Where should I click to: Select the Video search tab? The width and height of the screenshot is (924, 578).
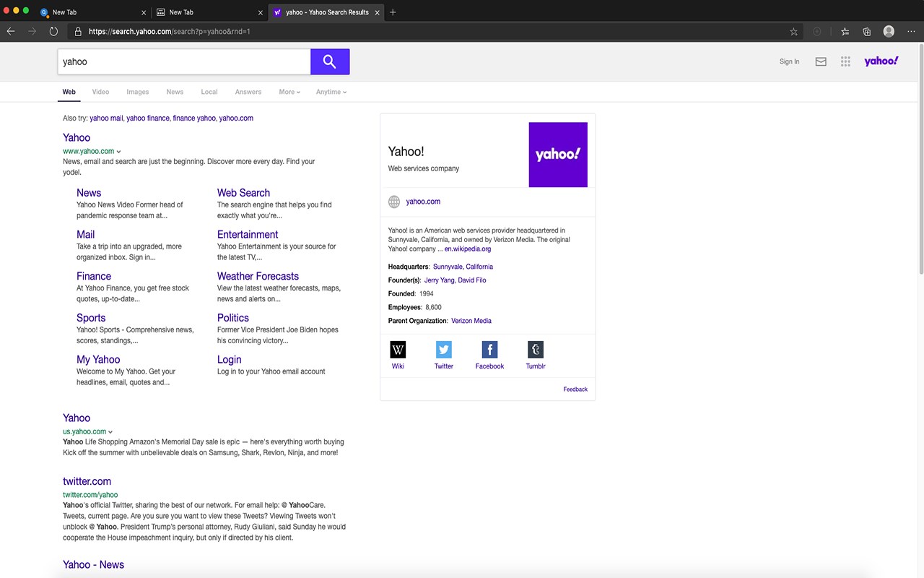coord(100,92)
